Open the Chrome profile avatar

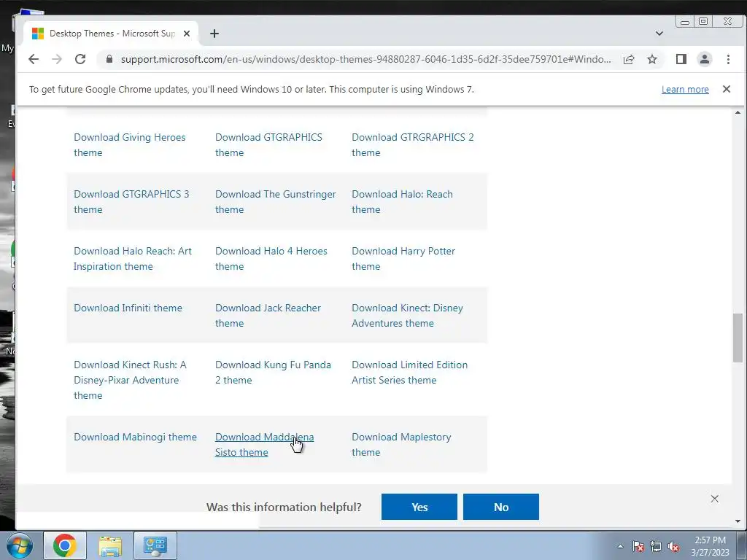[x=705, y=59]
